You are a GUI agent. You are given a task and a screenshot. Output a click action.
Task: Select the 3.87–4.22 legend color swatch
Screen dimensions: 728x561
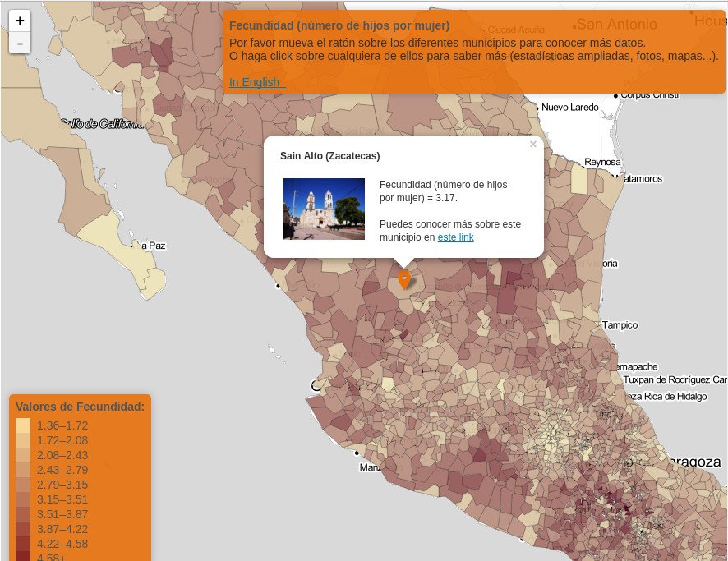(x=23, y=529)
